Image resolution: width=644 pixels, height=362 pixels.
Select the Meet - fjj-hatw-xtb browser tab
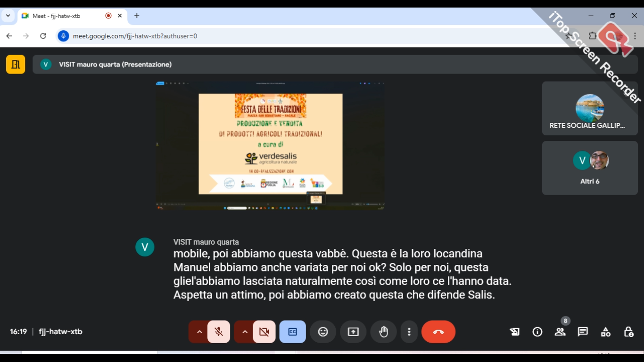click(x=71, y=16)
